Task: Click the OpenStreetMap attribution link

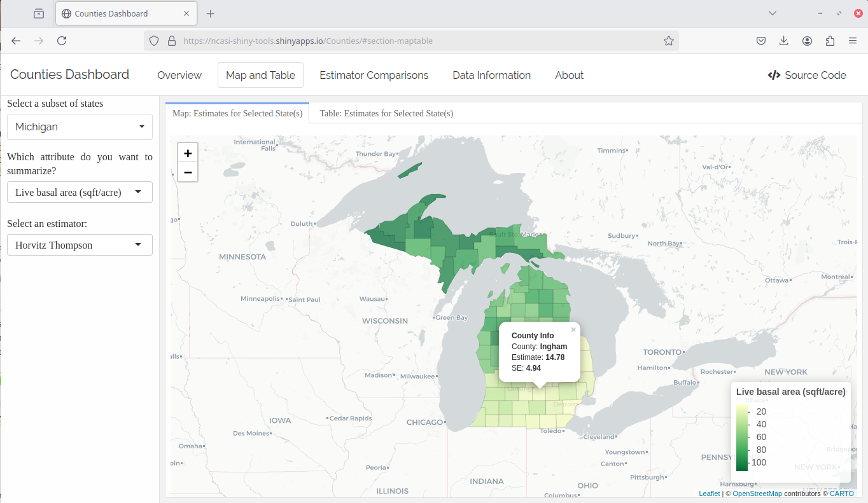Action: tap(757, 493)
